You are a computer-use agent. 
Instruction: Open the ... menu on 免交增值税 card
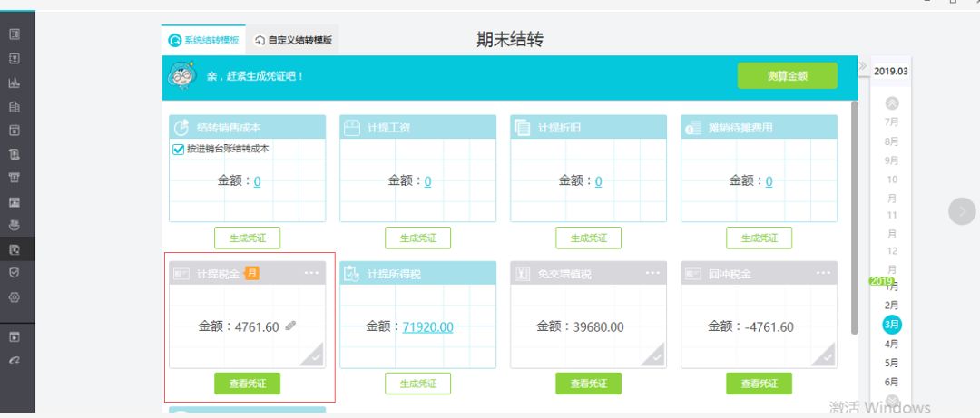[x=652, y=273]
